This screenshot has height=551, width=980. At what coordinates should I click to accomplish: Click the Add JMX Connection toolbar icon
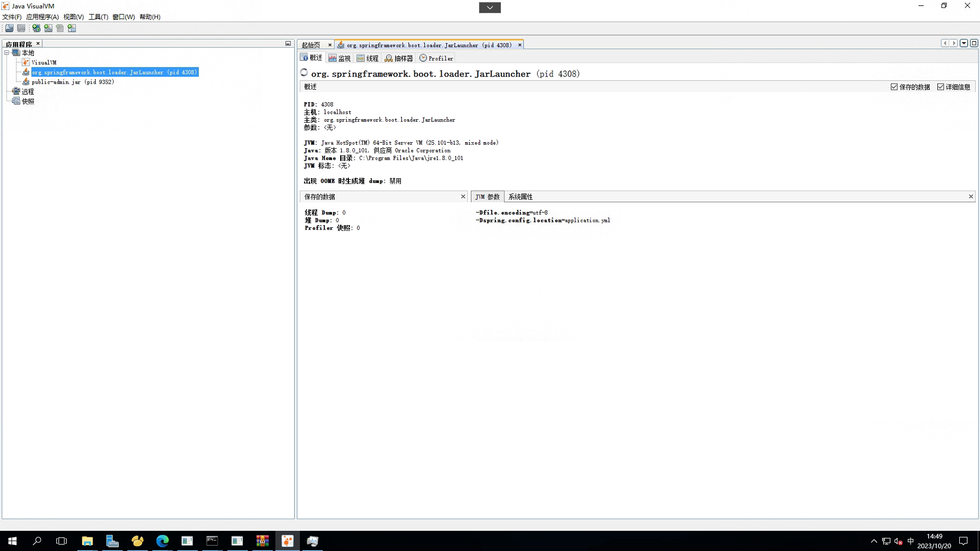click(48, 28)
